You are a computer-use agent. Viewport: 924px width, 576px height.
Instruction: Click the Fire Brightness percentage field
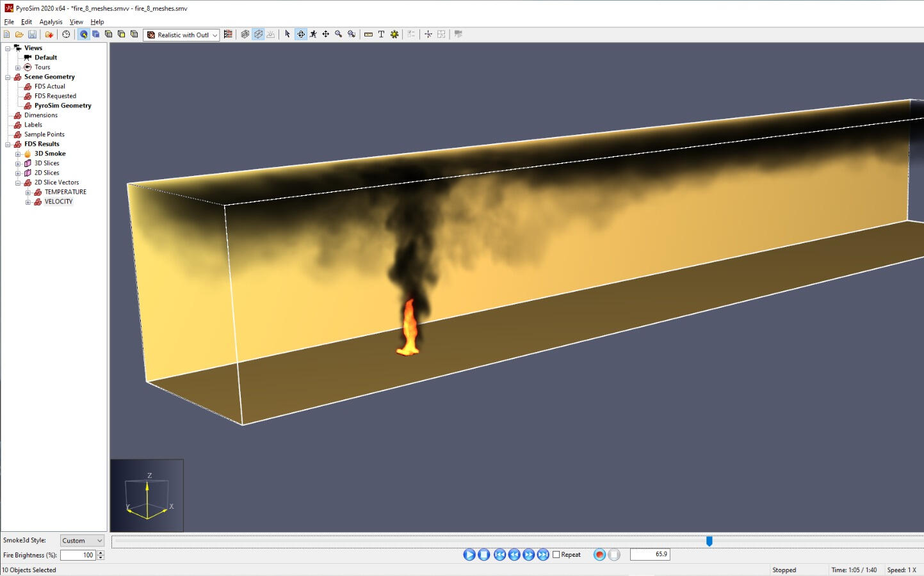pos(77,556)
